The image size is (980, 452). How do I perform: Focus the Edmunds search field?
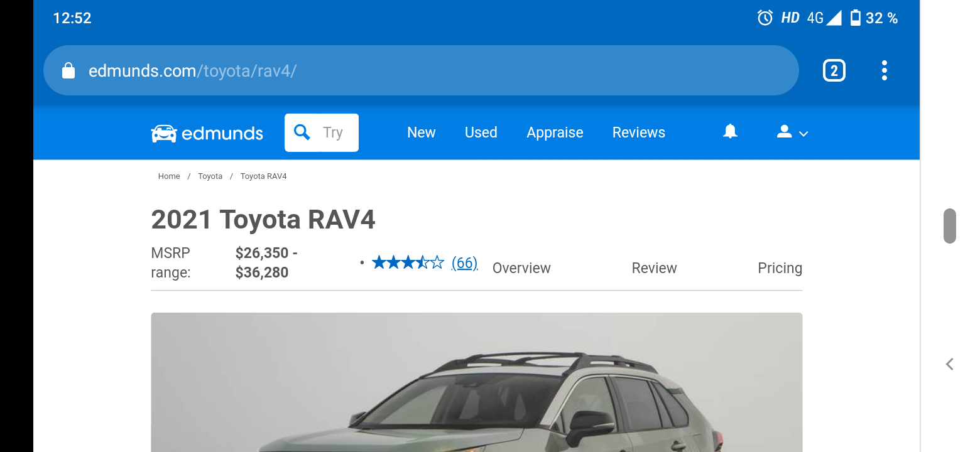322,132
